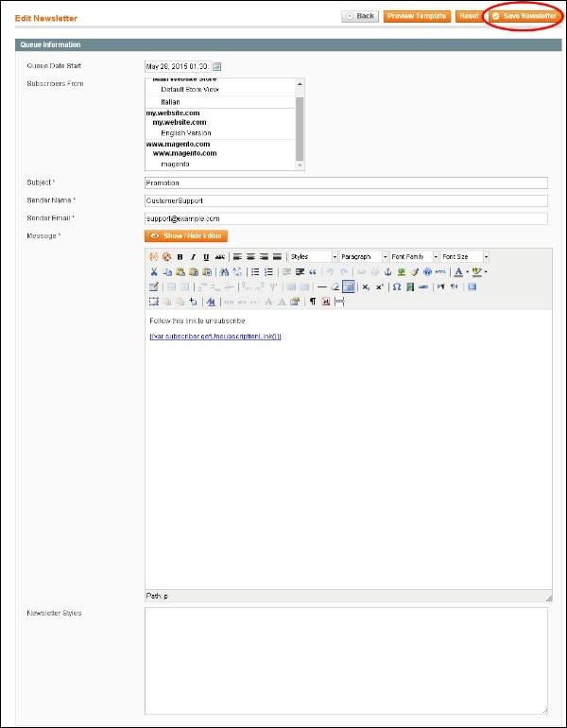This screenshot has height=728, width=567.
Task: Insert embedded media icon
Action: (410, 286)
